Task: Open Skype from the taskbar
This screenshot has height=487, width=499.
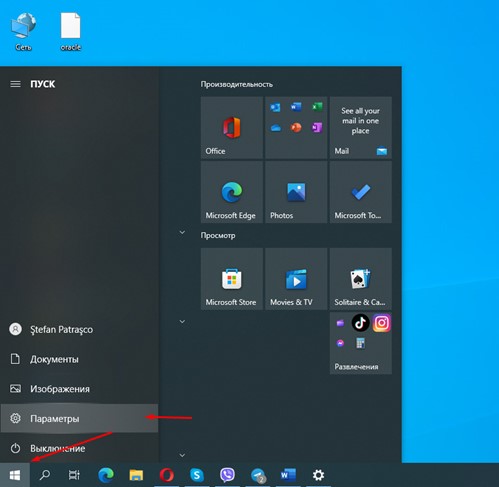Action: [x=197, y=475]
